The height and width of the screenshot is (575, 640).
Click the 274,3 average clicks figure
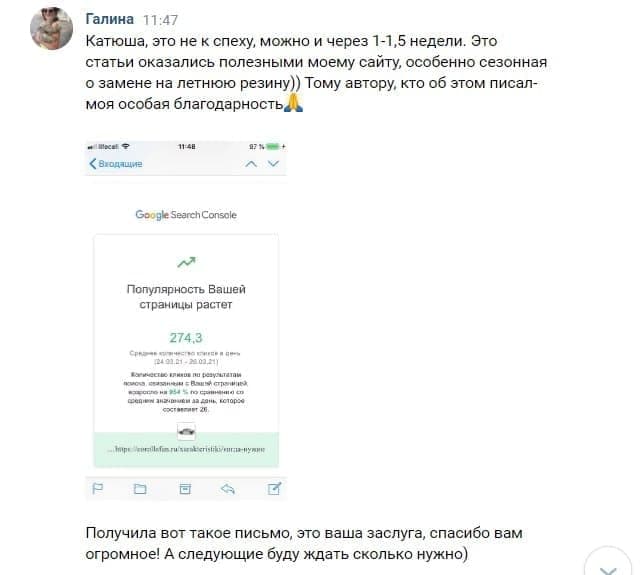(x=186, y=338)
